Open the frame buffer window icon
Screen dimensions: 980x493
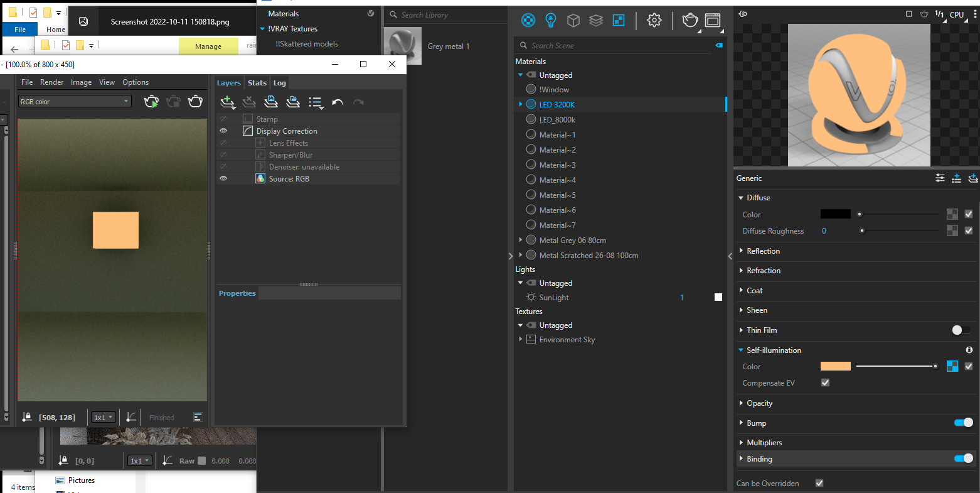713,21
